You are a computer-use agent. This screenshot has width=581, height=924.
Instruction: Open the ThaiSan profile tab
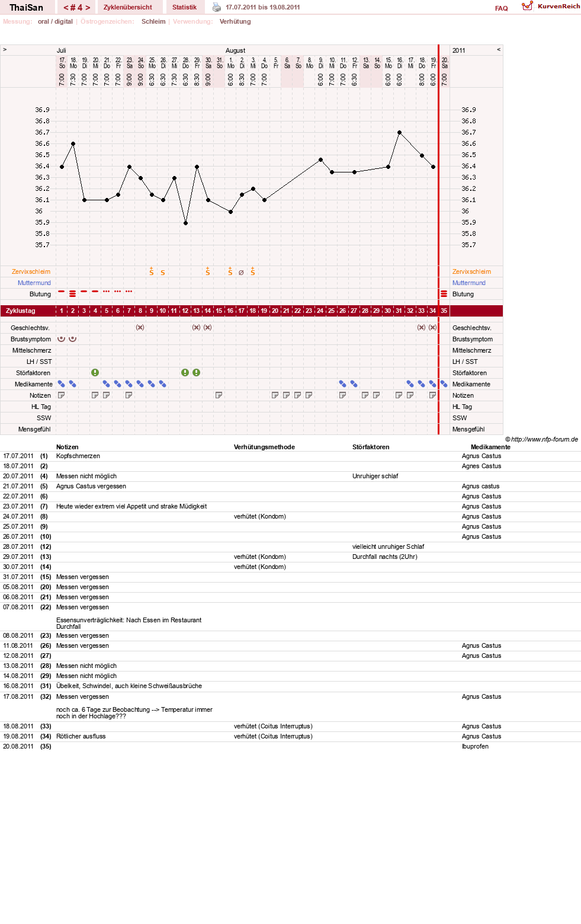tap(27, 8)
